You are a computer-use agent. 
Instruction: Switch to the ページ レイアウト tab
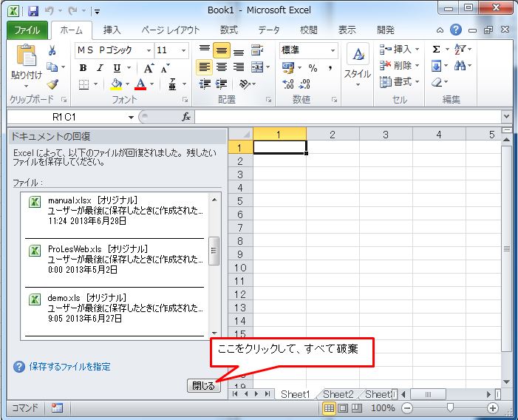[171, 30]
